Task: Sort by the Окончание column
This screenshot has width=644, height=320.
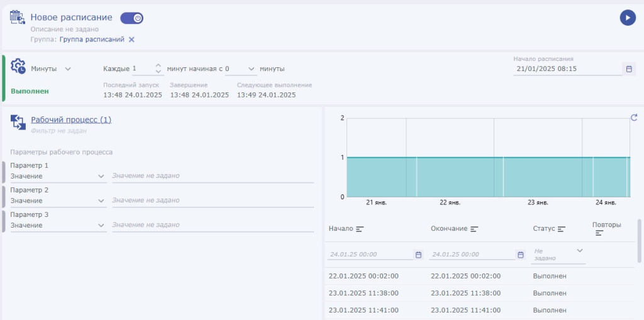Action: (x=474, y=229)
